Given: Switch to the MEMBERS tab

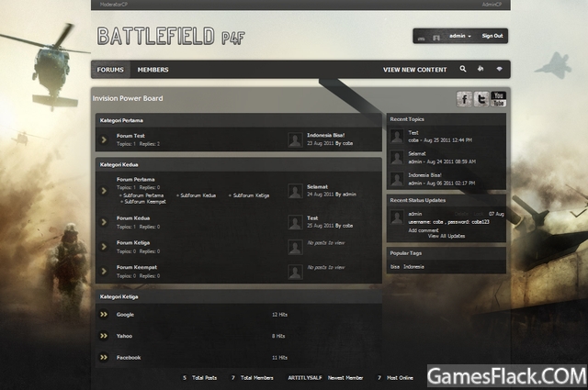Looking at the screenshot, I should [153, 70].
